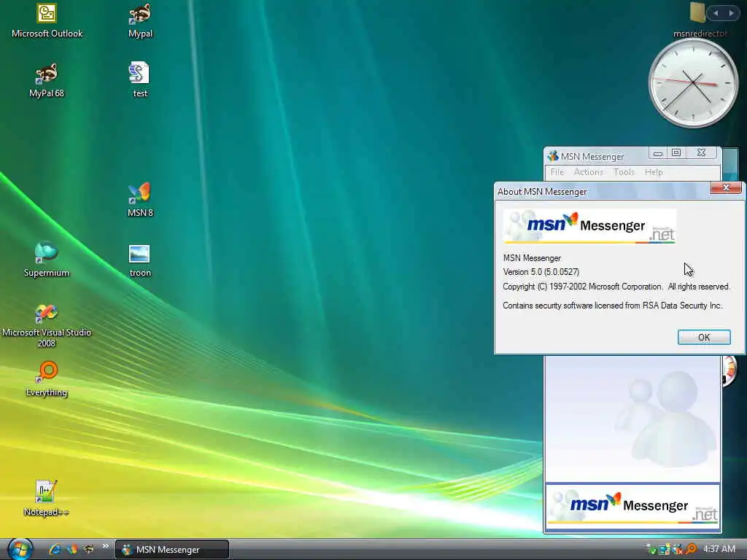Viewport: 747px width, 560px height.
Task: Select the troon image file icon
Action: tap(139, 260)
